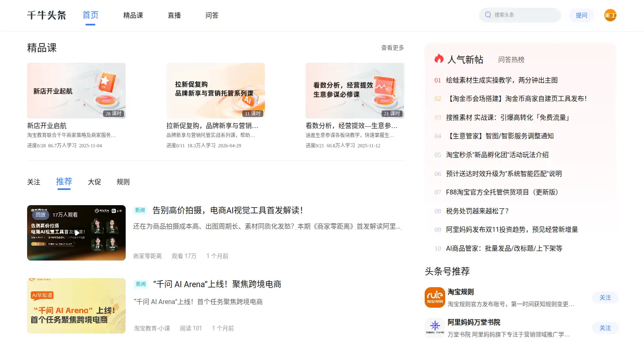The width and height of the screenshot is (644, 343).
Task: Follow the 淘宝规则 account
Action: point(605,297)
